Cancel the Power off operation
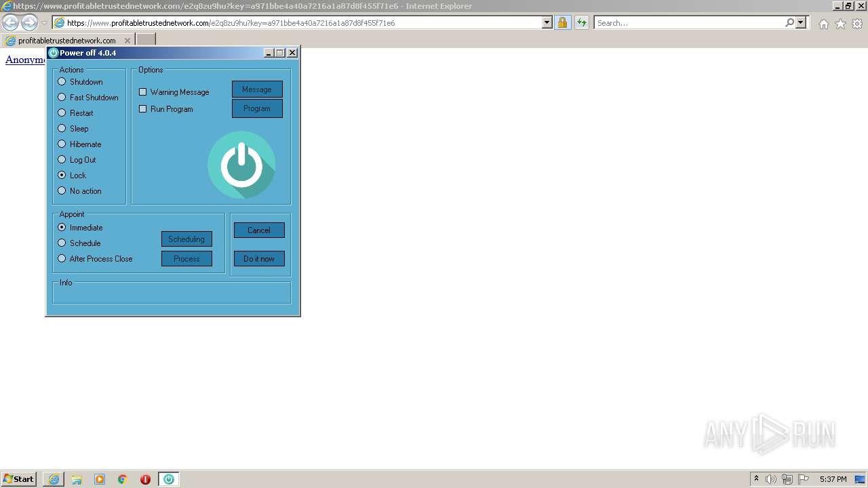868x488 pixels. [x=259, y=230]
